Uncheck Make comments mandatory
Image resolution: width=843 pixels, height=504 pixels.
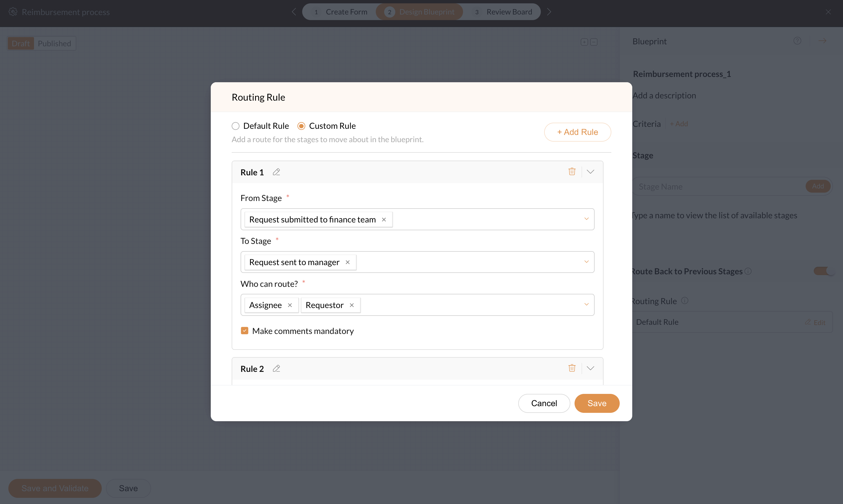244,331
